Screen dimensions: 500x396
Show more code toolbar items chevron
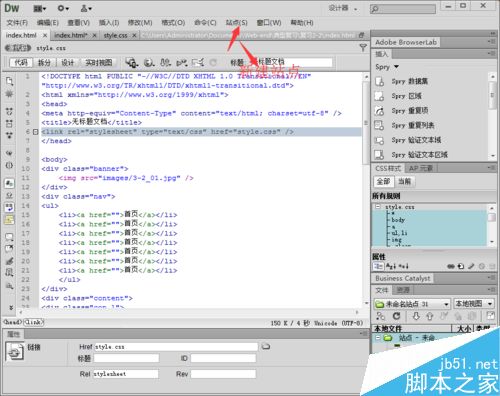pos(11,307)
